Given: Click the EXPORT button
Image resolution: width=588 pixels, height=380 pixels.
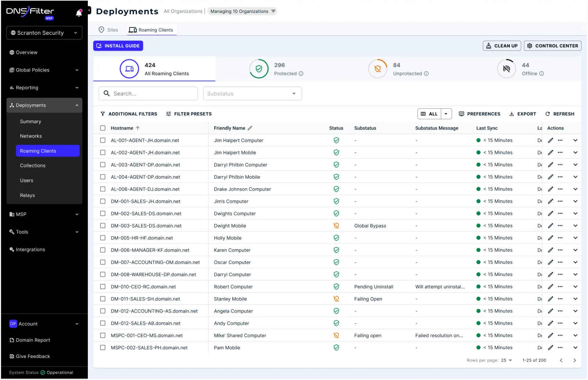Looking at the screenshot, I should click(x=523, y=114).
